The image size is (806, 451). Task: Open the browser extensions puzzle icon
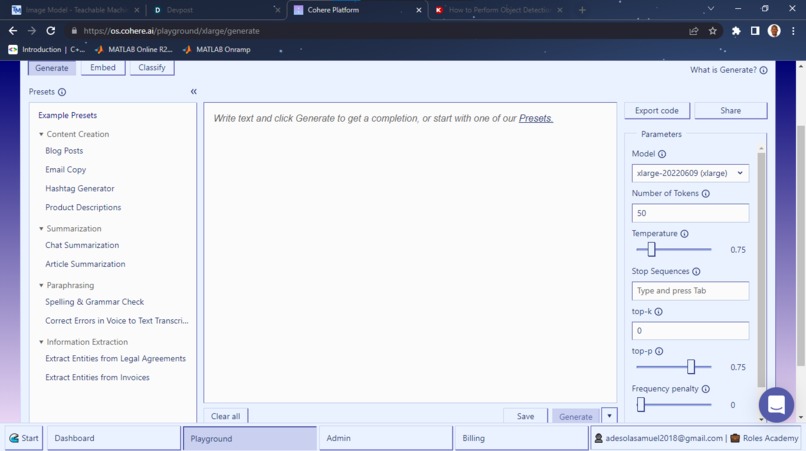click(736, 31)
